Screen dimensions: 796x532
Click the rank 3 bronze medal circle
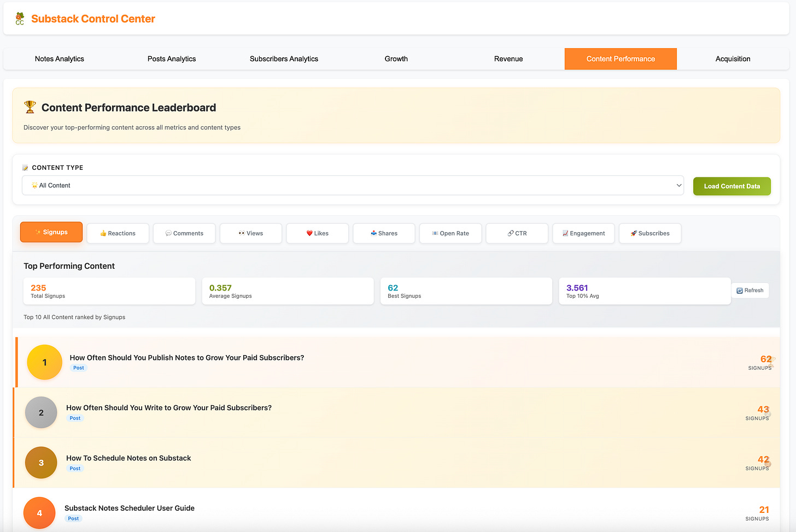point(41,463)
